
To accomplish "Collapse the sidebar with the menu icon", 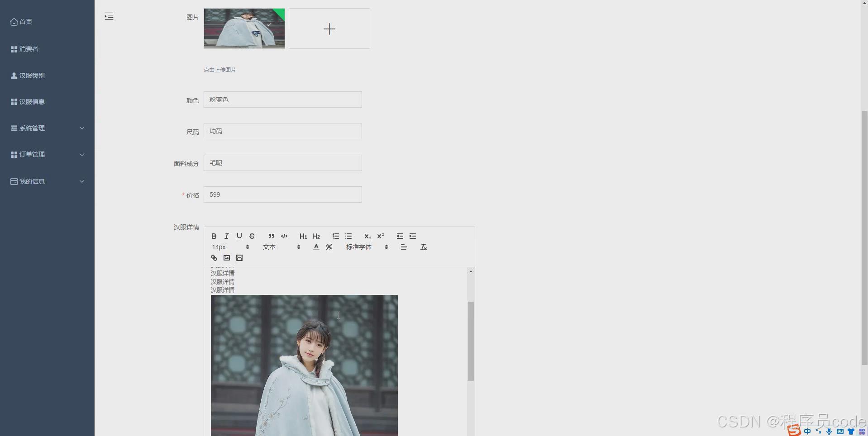I will (109, 16).
